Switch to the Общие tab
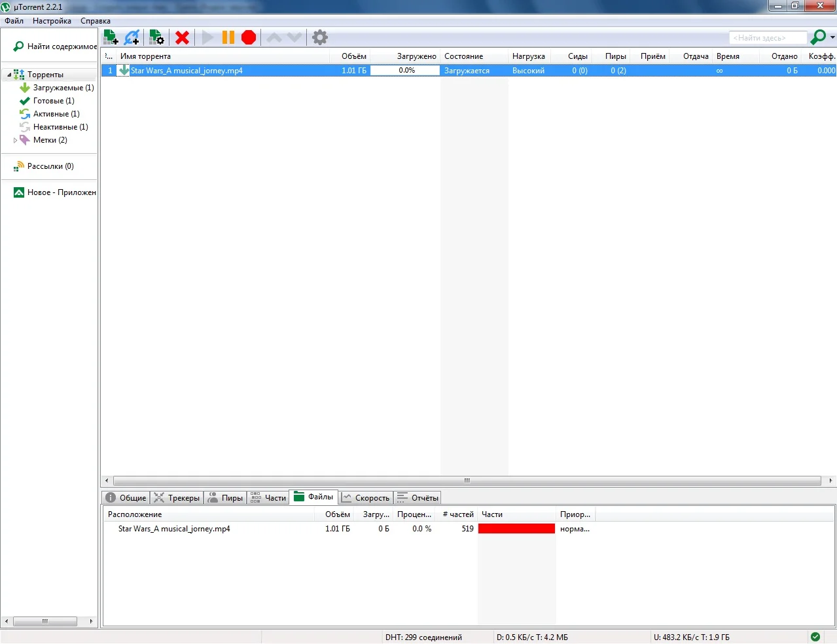This screenshot has width=837, height=644. (126, 498)
